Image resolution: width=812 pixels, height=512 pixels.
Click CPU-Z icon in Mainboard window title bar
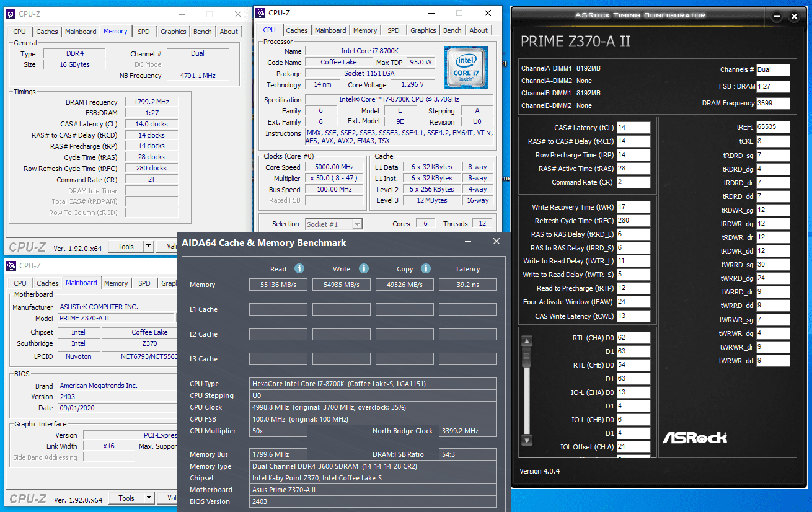(12, 265)
